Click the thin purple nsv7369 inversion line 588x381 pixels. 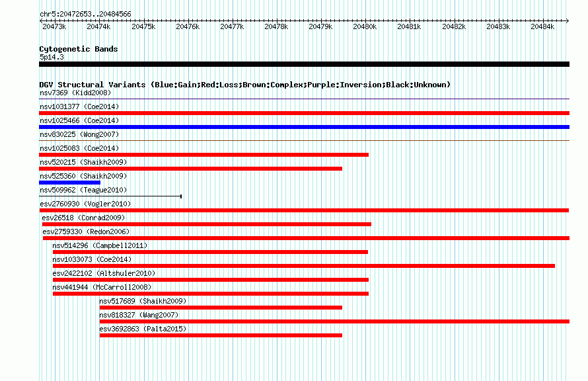(x=304, y=99)
